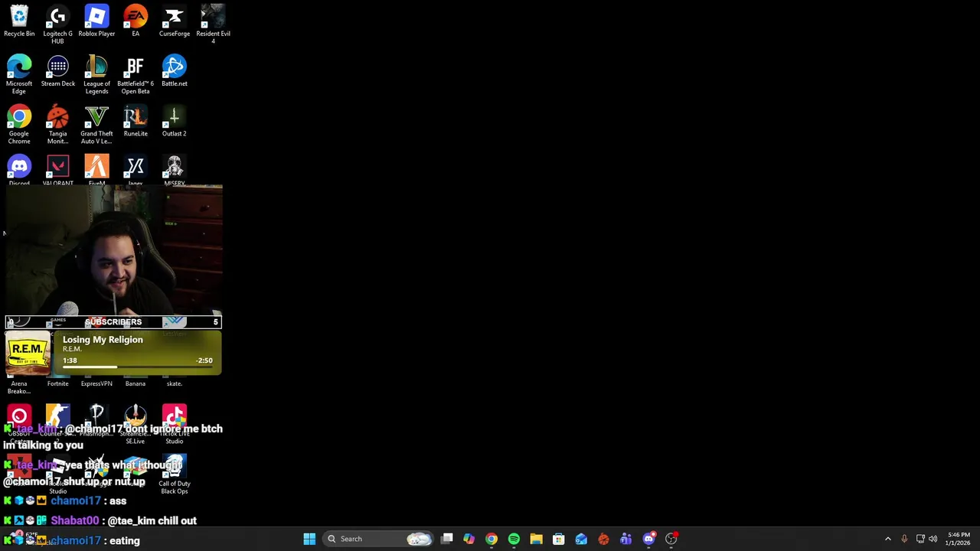The image size is (980, 551).
Task: Click the Banana icon label
Action: coord(136,383)
